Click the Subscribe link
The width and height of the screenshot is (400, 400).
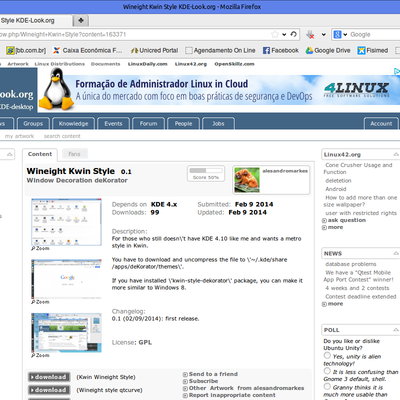(203, 381)
